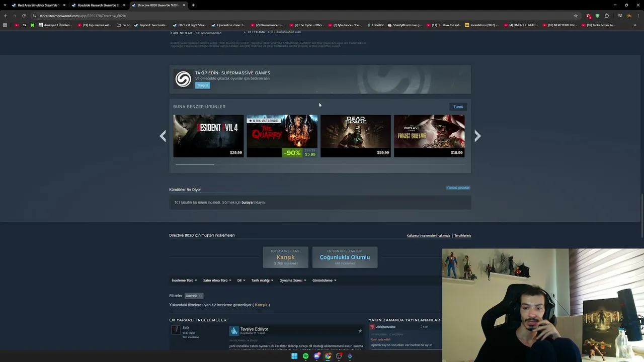Open the Windows Start menu

tap(294, 356)
